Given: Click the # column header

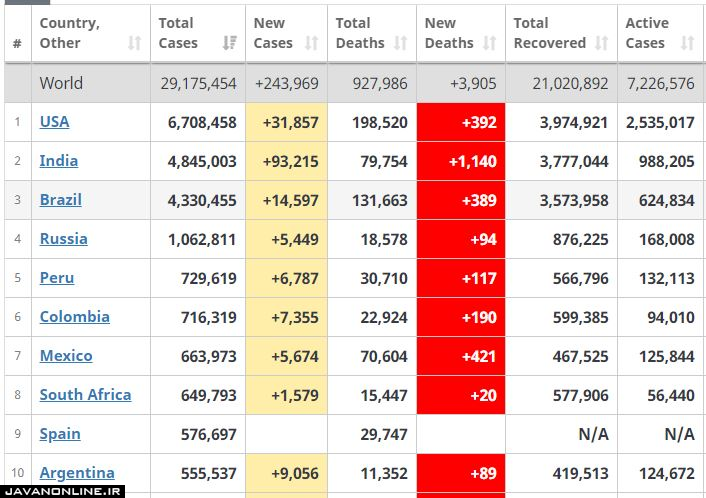Looking at the screenshot, I should tap(18, 44).
